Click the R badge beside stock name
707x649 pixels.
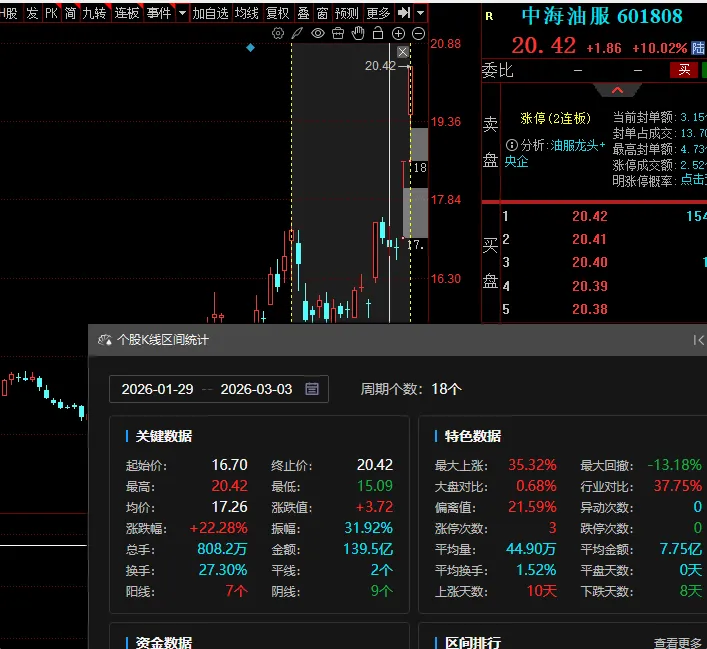pyautogui.click(x=489, y=17)
